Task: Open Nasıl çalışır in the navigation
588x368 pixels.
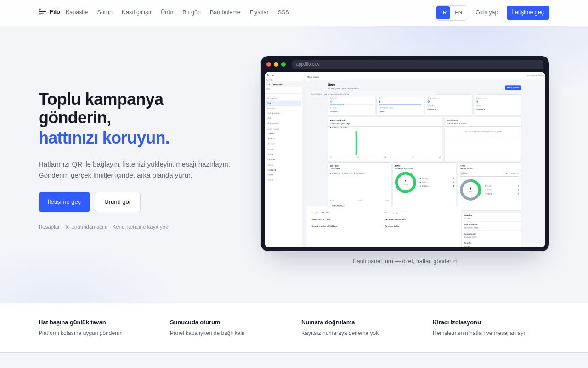Action: pyautogui.click(x=136, y=12)
